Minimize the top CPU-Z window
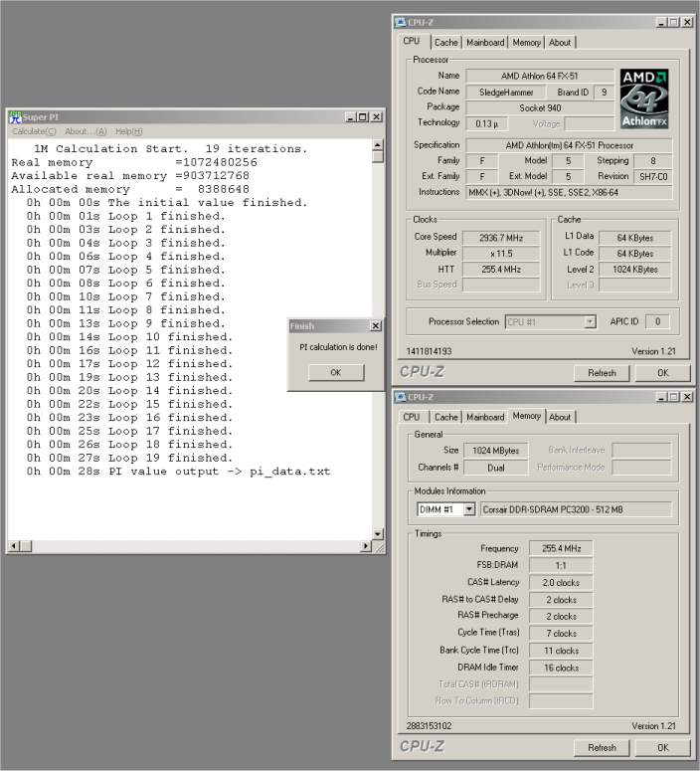 (x=661, y=22)
